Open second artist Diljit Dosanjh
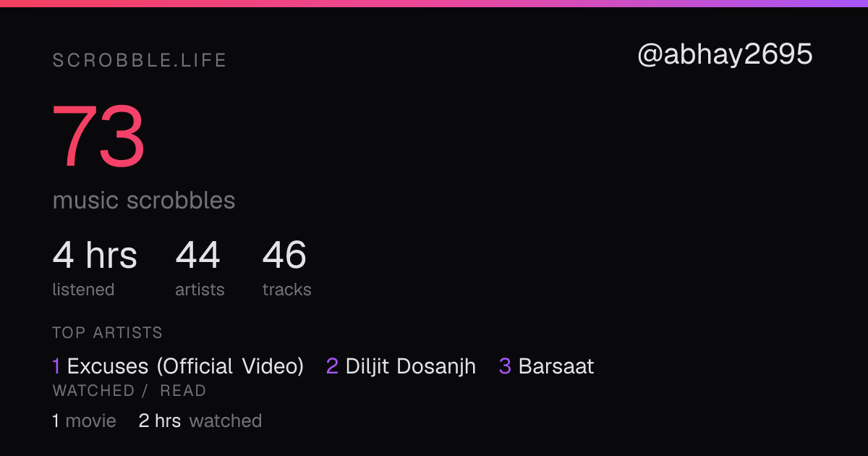 411,366
